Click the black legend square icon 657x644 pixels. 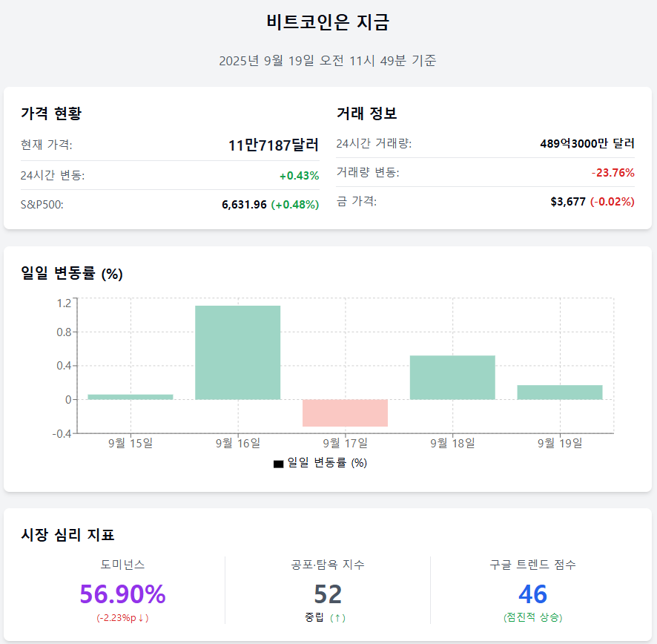278,464
